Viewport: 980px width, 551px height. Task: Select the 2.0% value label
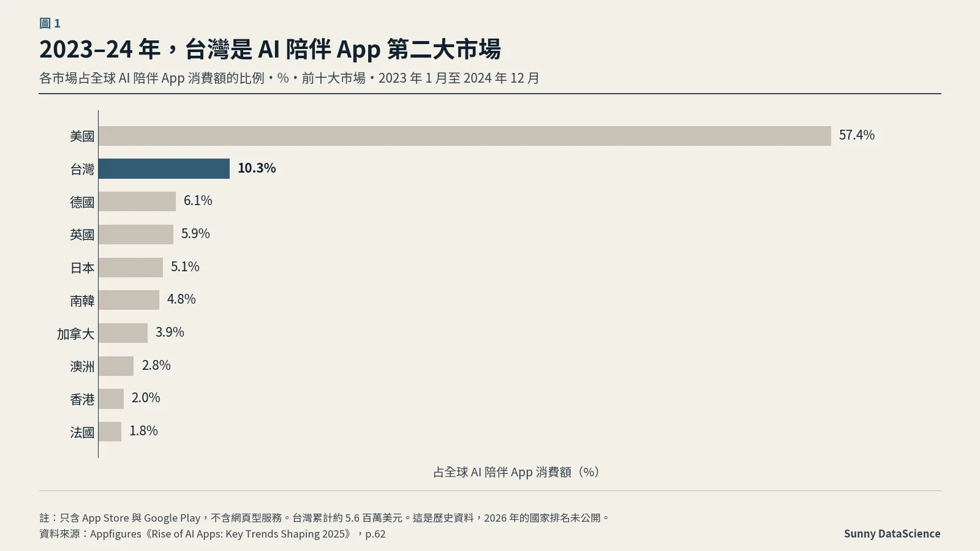[146, 398]
